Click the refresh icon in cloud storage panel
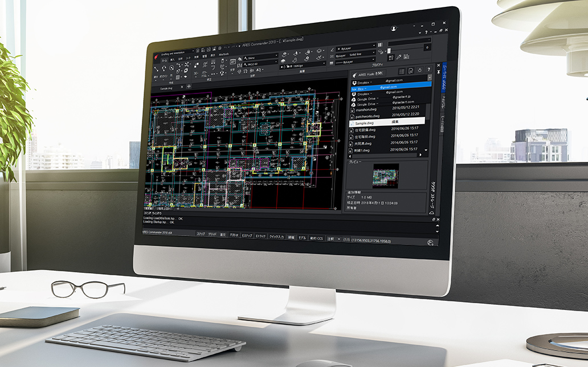 (x=420, y=70)
